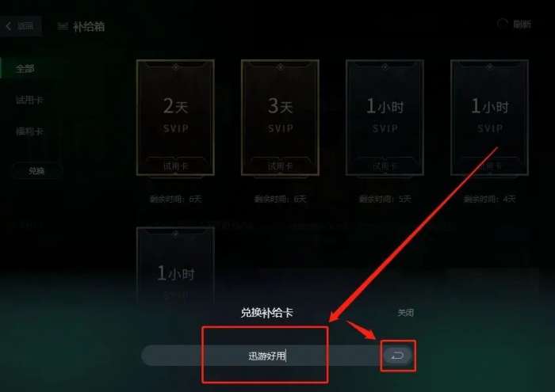Open the 福利卡 category in the sidebar

click(29, 131)
